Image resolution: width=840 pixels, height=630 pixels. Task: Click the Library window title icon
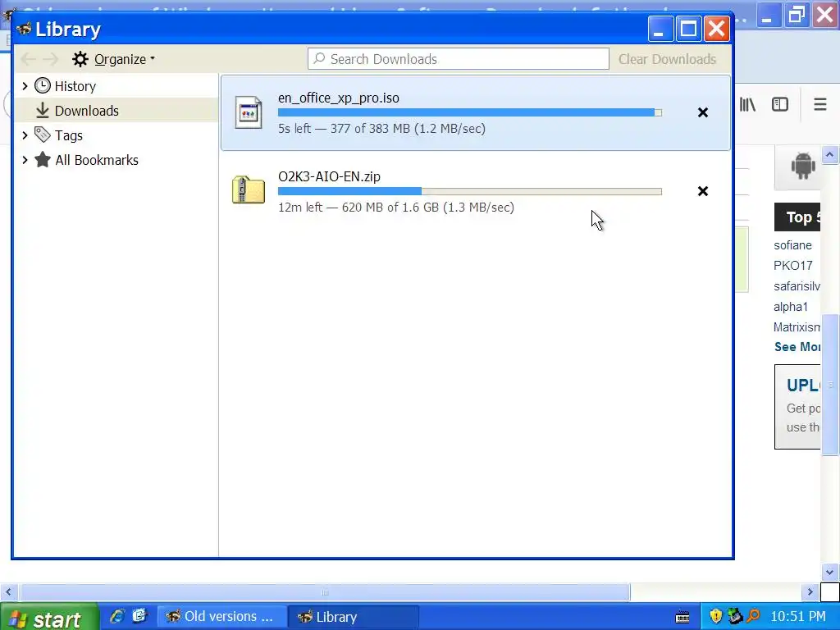pyautogui.click(x=24, y=29)
